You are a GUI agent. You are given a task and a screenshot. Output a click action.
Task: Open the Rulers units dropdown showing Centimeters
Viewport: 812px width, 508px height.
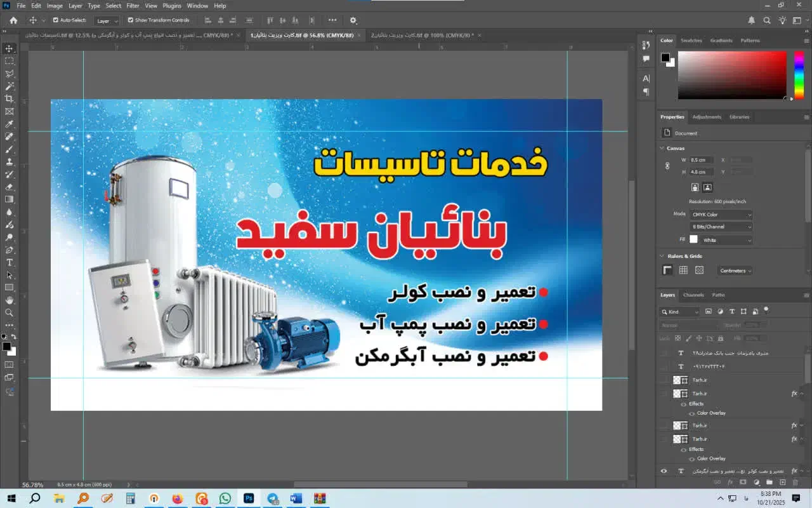(735, 270)
